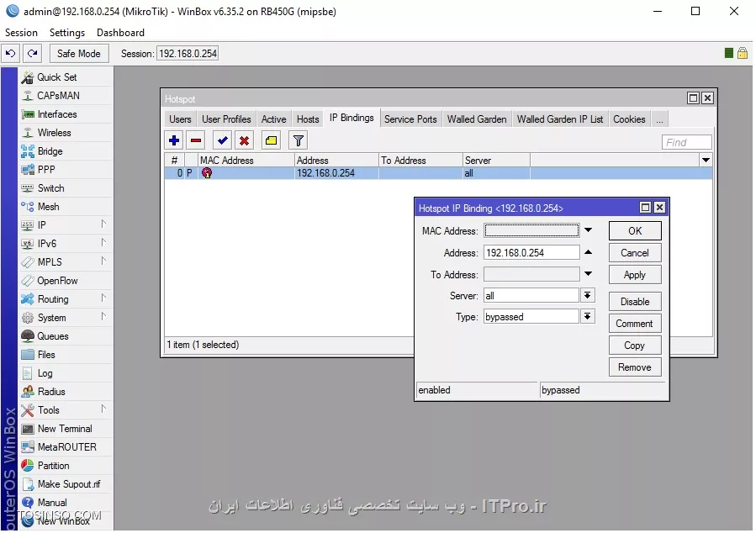Open Partition in the sidebar
The width and height of the screenshot is (756, 533).
pyautogui.click(x=65, y=466)
